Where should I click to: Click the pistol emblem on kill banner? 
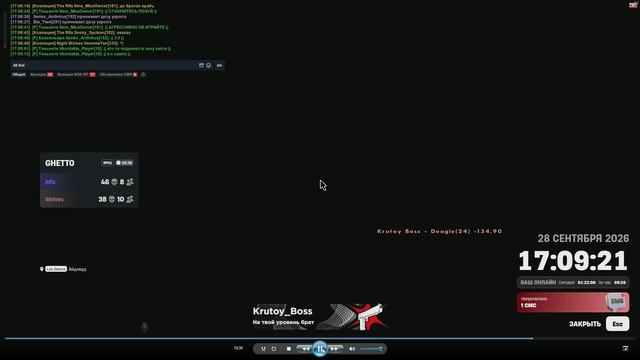click(x=371, y=316)
